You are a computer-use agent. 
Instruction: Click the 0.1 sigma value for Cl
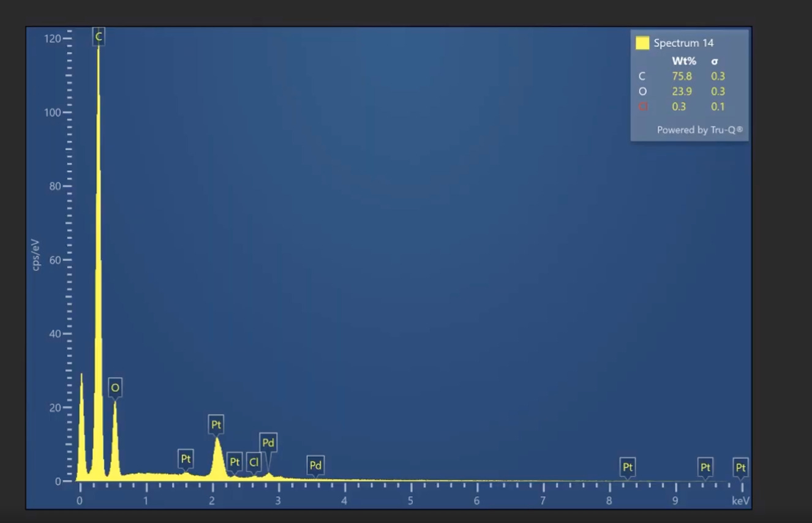718,107
